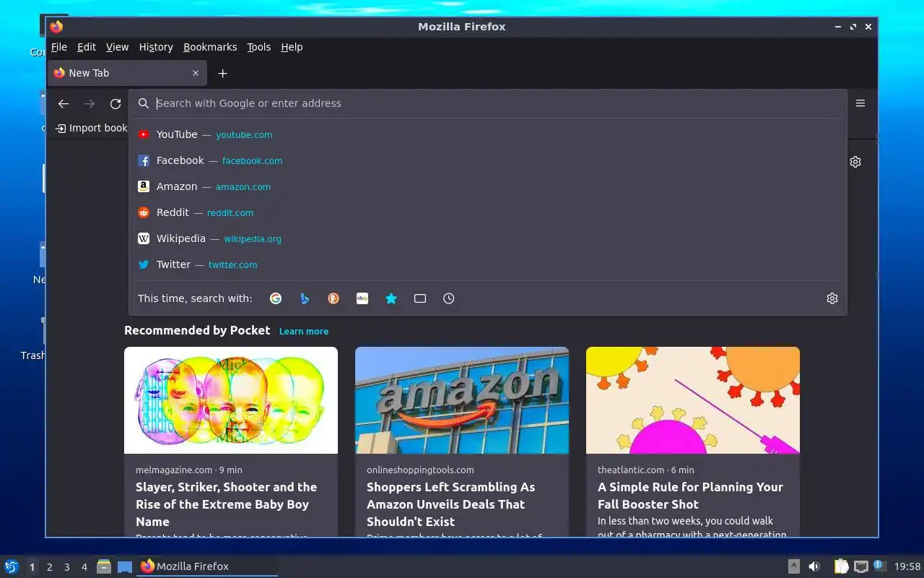Open the Help menu
This screenshot has width=924, height=578.
(x=292, y=47)
